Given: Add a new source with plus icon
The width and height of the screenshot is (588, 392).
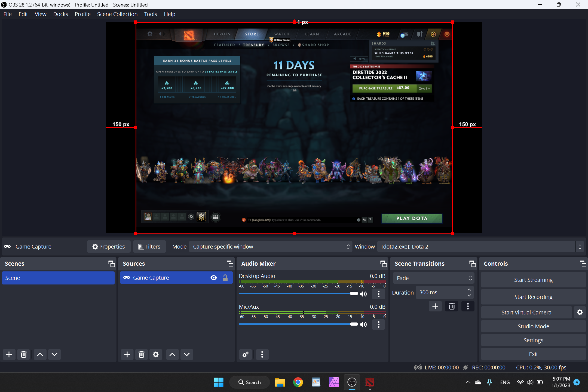Looking at the screenshot, I should 127,354.
